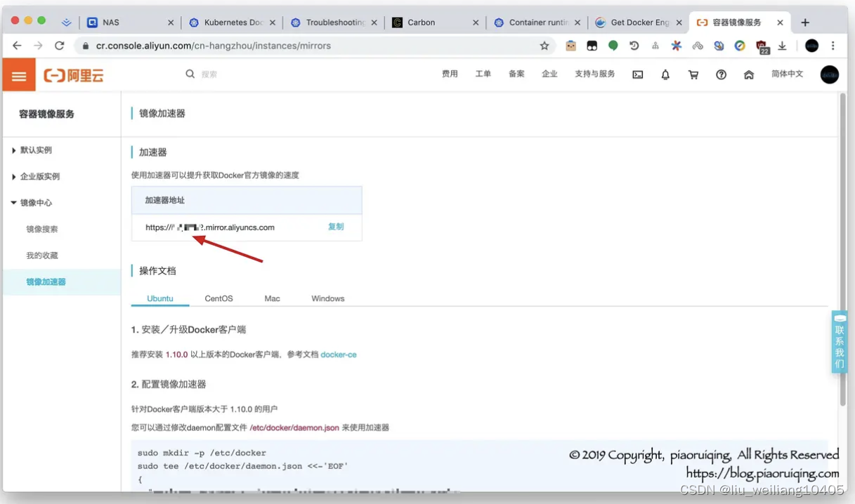Close the Carbon browser tab
Image resolution: width=855 pixels, height=504 pixels.
(476, 22)
